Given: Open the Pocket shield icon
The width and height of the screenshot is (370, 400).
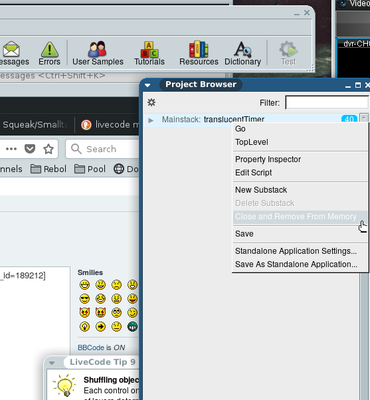Looking at the screenshot, I should point(30,149).
